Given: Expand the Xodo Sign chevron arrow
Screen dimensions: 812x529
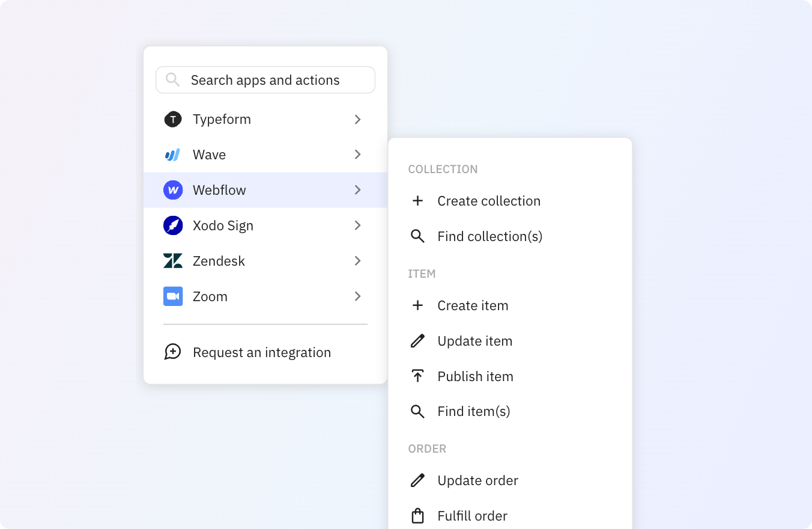Looking at the screenshot, I should click(x=358, y=225).
